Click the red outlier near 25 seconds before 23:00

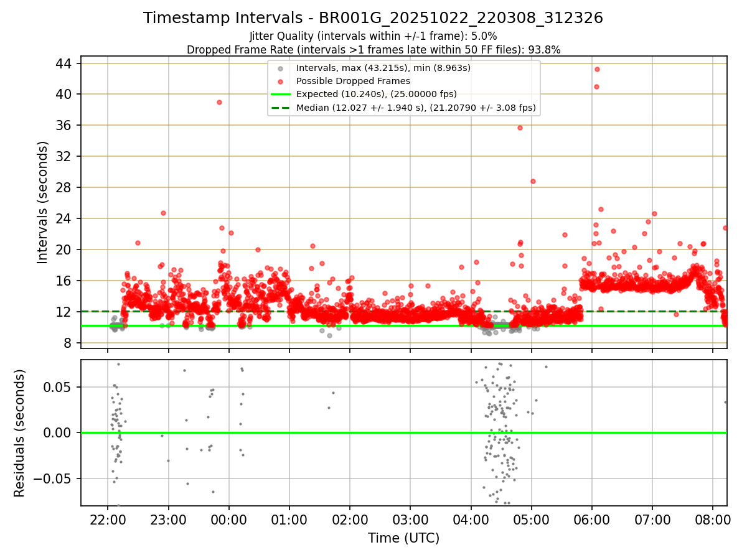coord(163,213)
